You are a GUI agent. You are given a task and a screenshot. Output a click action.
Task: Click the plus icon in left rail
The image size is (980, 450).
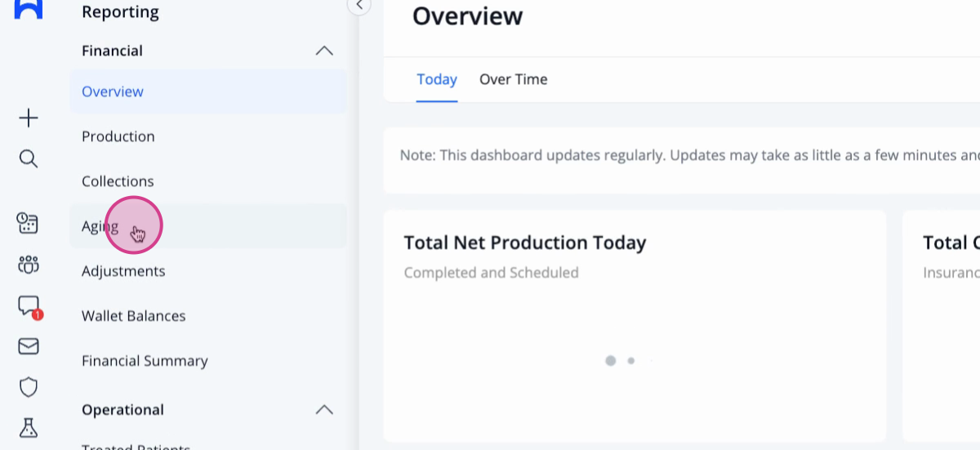pyautogui.click(x=29, y=118)
